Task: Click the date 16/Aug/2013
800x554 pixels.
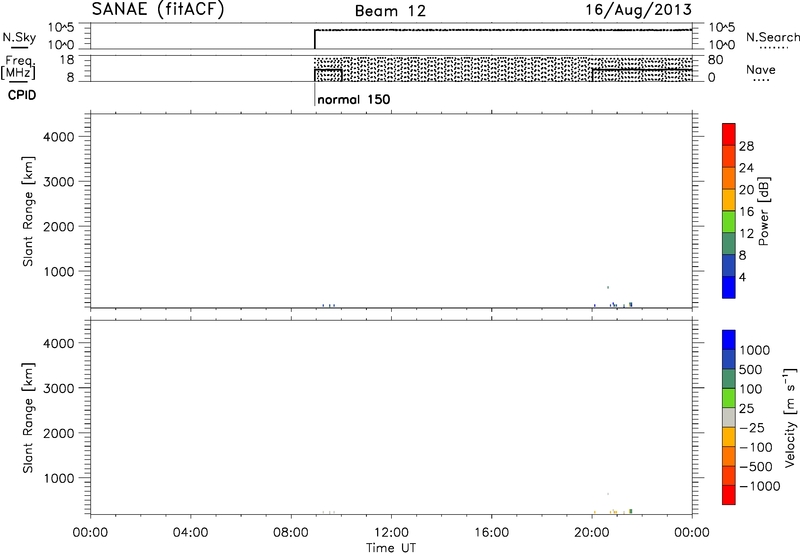Action: click(638, 9)
